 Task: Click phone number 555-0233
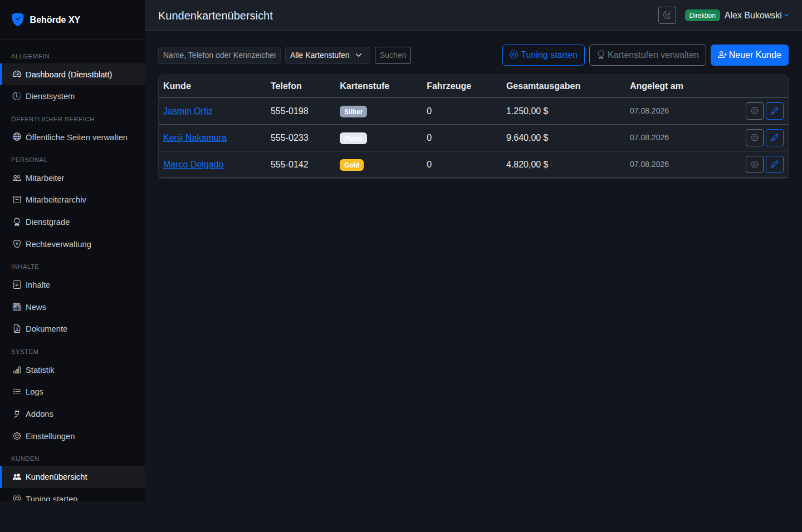click(290, 138)
